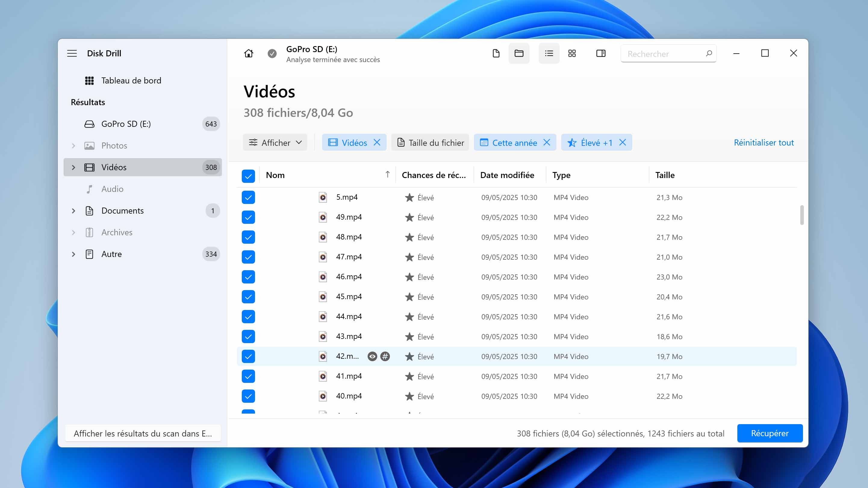Click the 23,0 Mo size of 46.mp4

[669, 277]
